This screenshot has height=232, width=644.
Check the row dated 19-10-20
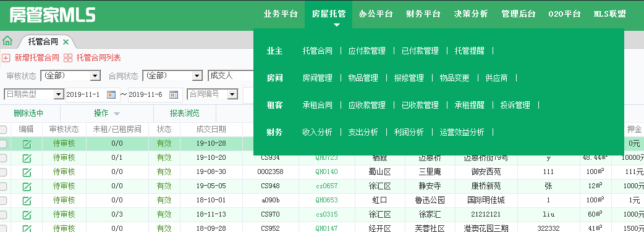3,158
